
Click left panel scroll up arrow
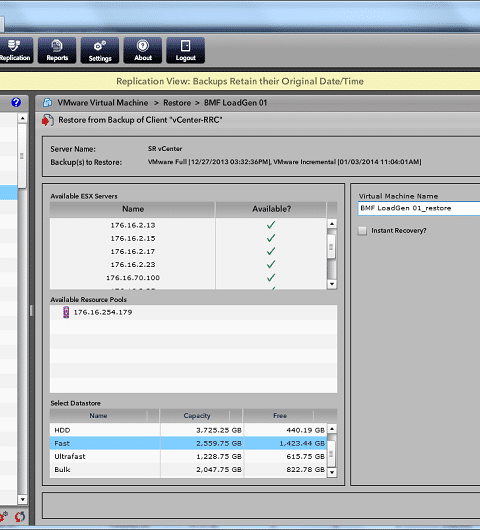pos(22,118)
